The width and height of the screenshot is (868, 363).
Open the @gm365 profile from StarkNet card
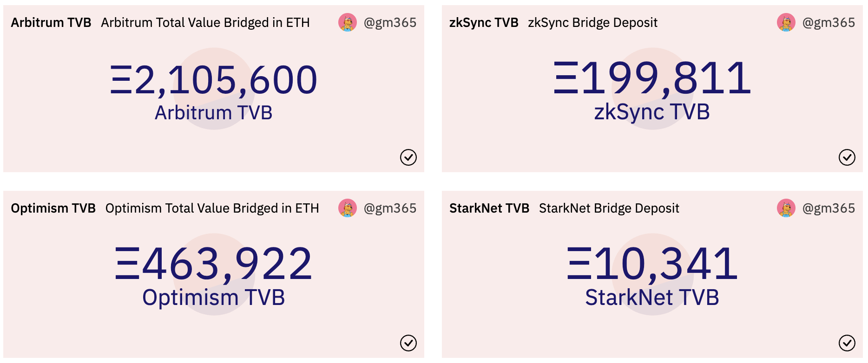[x=829, y=208]
